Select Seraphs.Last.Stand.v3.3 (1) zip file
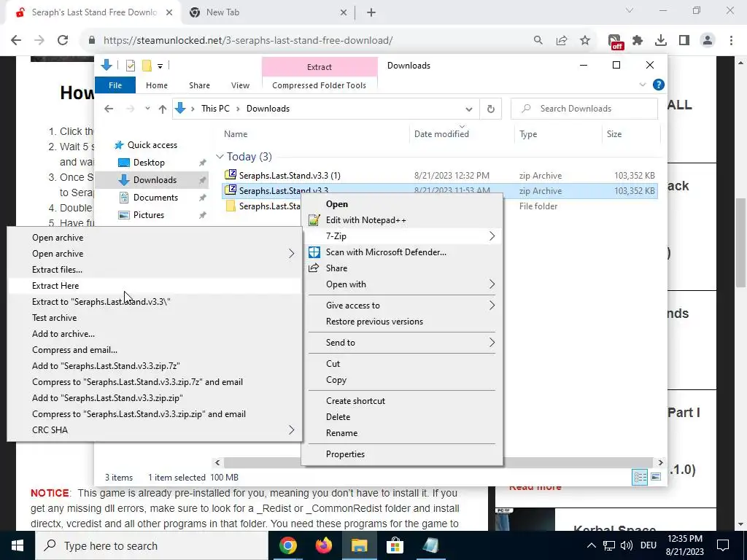The width and height of the screenshot is (747, 560). [x=440, y=176]
